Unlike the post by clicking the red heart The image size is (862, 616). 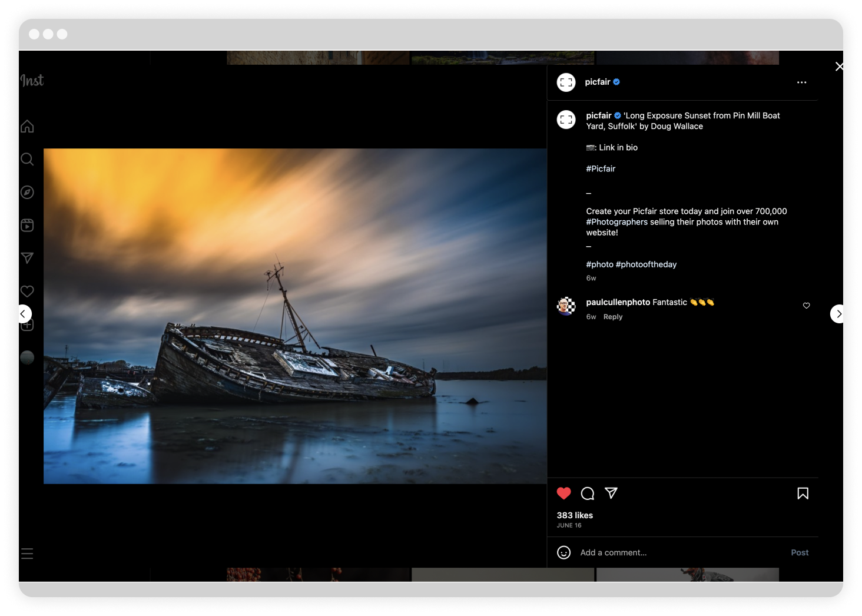(x=564, y=493)
